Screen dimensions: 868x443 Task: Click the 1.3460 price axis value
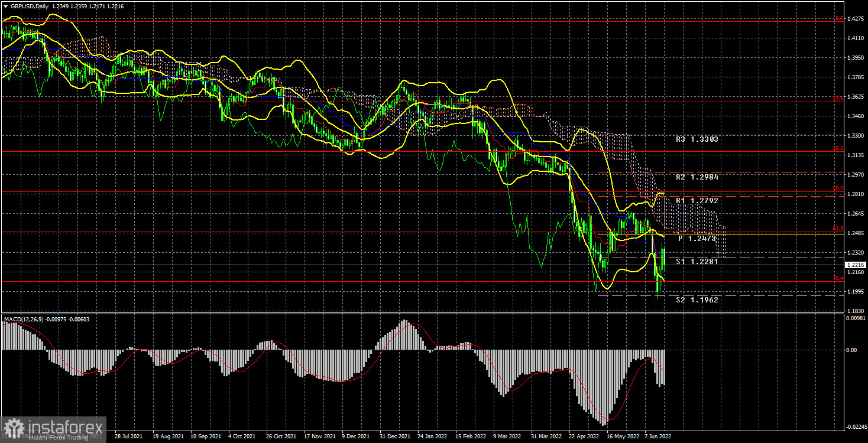pos(856,116)
